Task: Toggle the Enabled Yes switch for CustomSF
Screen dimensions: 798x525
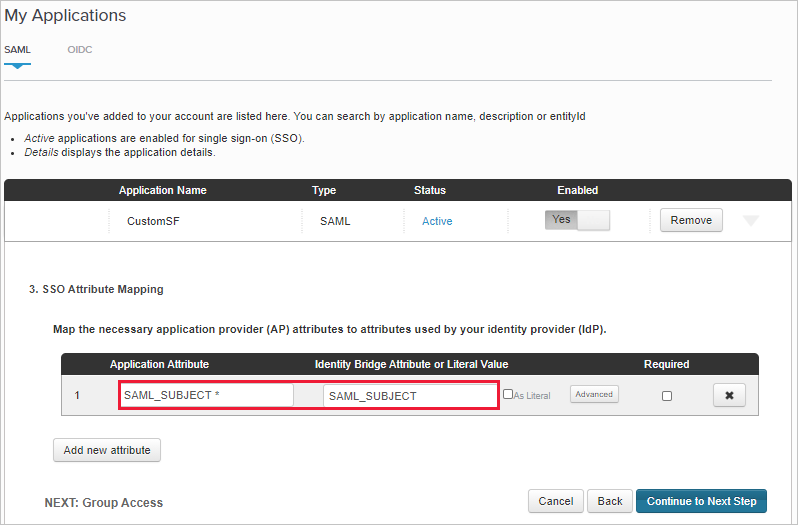Action: pyautogui.click(x=577, y=220)
